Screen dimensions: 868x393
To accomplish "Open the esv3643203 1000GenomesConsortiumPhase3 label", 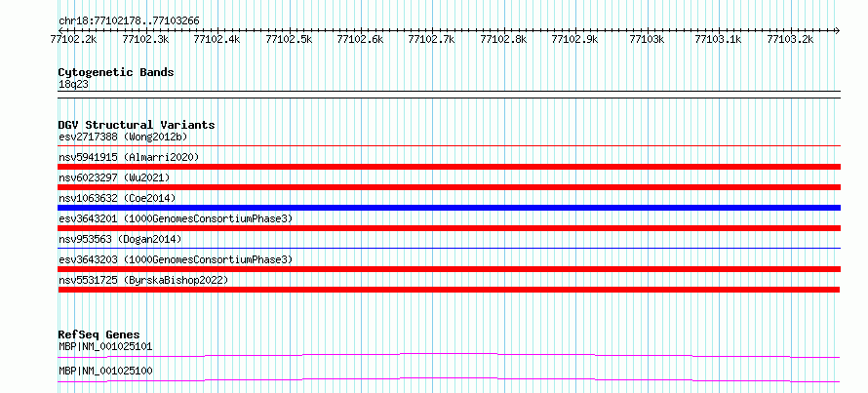I will [176, 259].
